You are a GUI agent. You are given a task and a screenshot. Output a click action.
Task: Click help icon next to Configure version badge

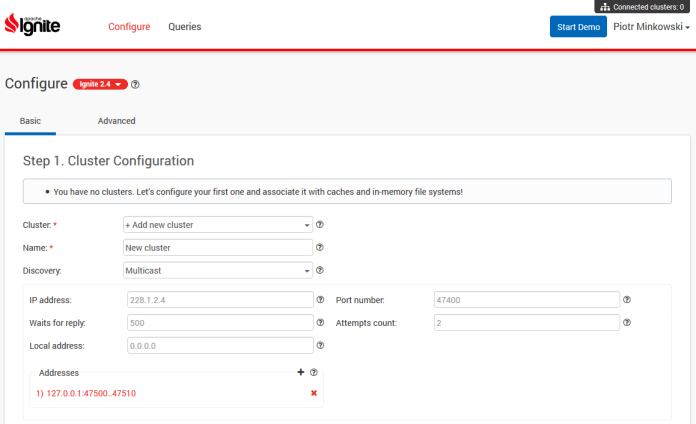(135, 85)
